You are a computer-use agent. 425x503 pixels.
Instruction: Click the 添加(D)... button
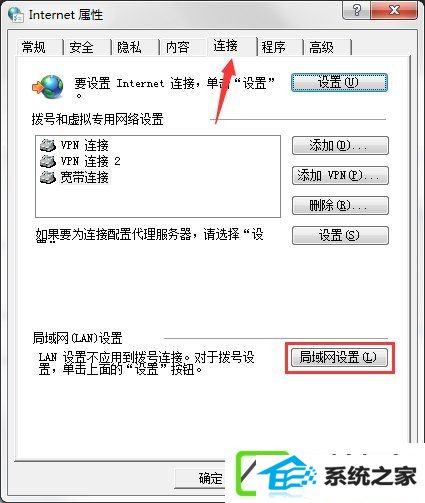coord(340,145)
